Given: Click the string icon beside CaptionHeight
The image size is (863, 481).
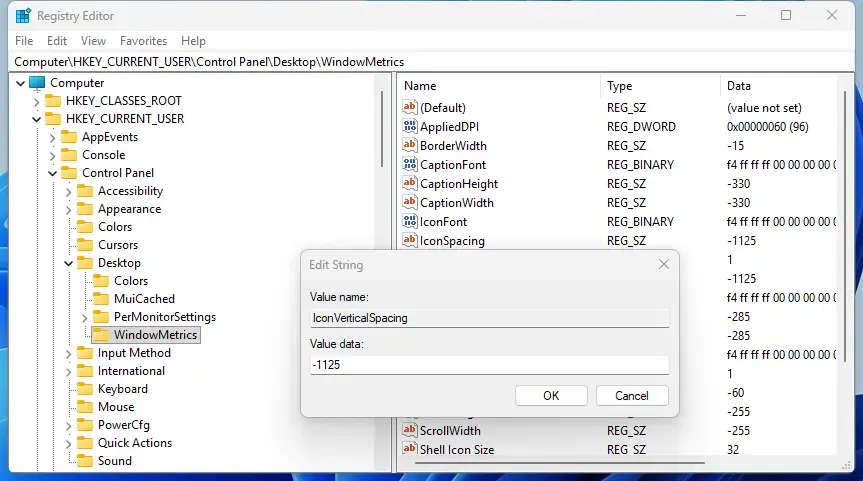Looking at the screenshot, I should 409,183.
